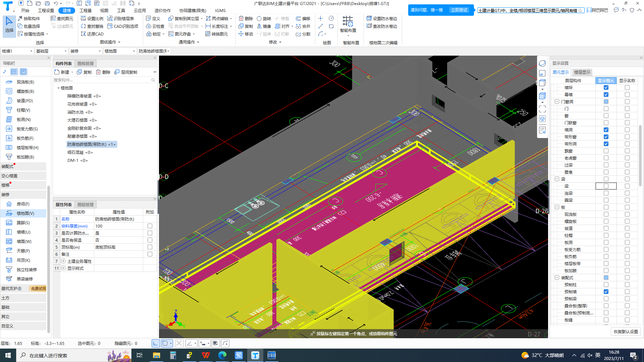Image resolution: width=644 pixels, height=362 pixels.
Task: Switch to 图层管理 tab
Action: pos(86,204)
